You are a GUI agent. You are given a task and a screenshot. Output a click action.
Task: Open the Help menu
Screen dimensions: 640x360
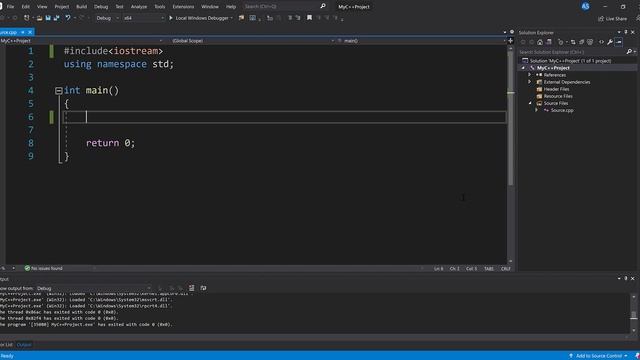point(231,7)
